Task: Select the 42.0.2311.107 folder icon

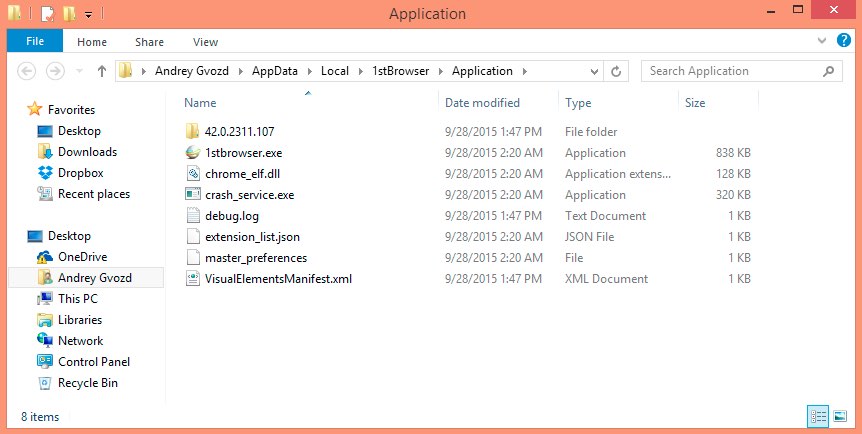Action: coord(194,132)
